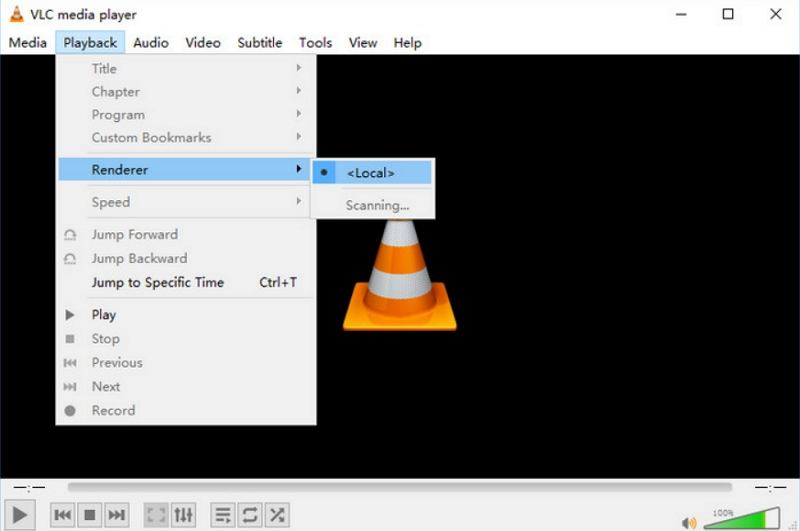This screenshot has width=800, height=531.
Task: Choose Record in the Playback menu
Action: pyautogui.click(x=186, y=411)
